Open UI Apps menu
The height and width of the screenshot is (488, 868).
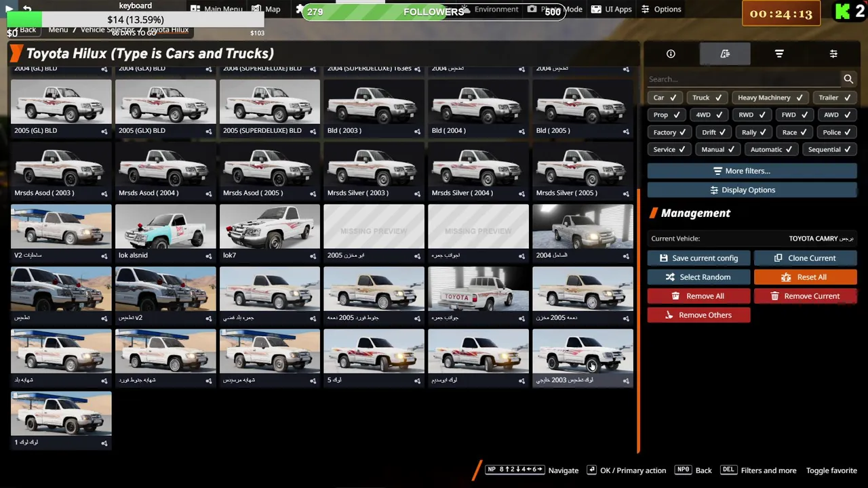611,9
